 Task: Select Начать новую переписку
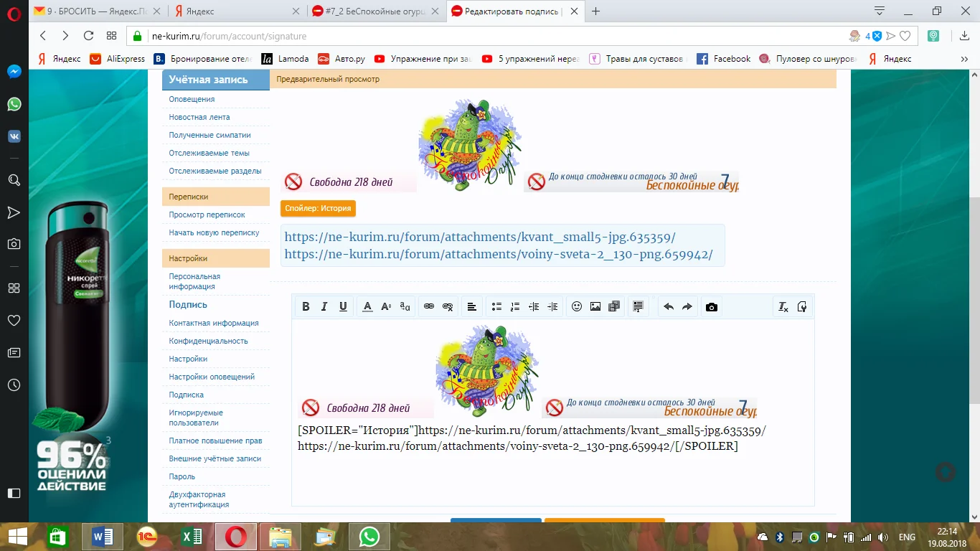click(214, 232)
